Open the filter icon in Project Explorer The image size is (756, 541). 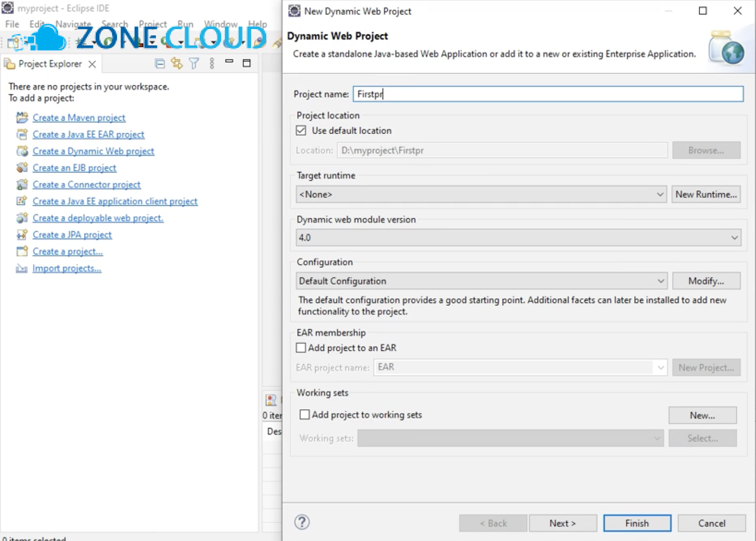click(x=194, y=64)
